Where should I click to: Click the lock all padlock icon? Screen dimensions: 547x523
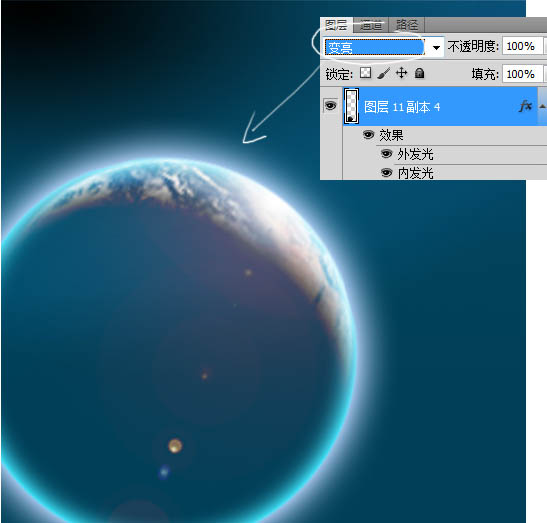coord(419,73)
